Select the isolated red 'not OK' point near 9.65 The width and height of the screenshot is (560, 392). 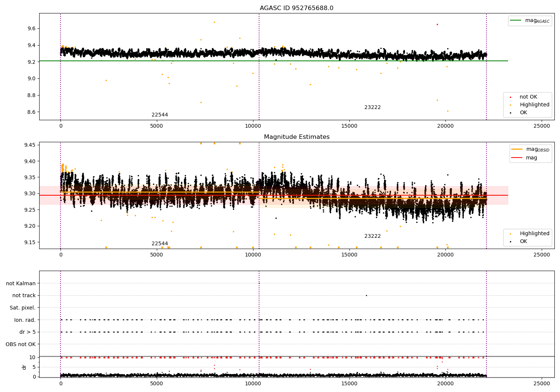coord(437,24)
